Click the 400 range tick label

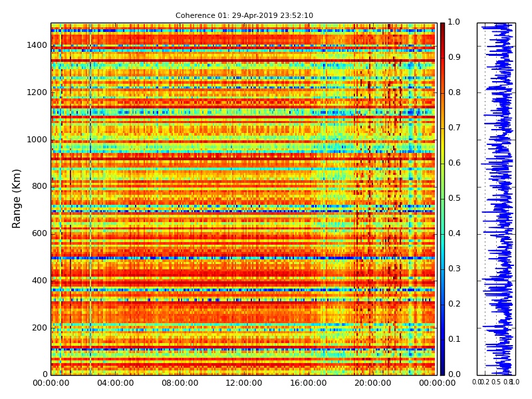(39, 281)
